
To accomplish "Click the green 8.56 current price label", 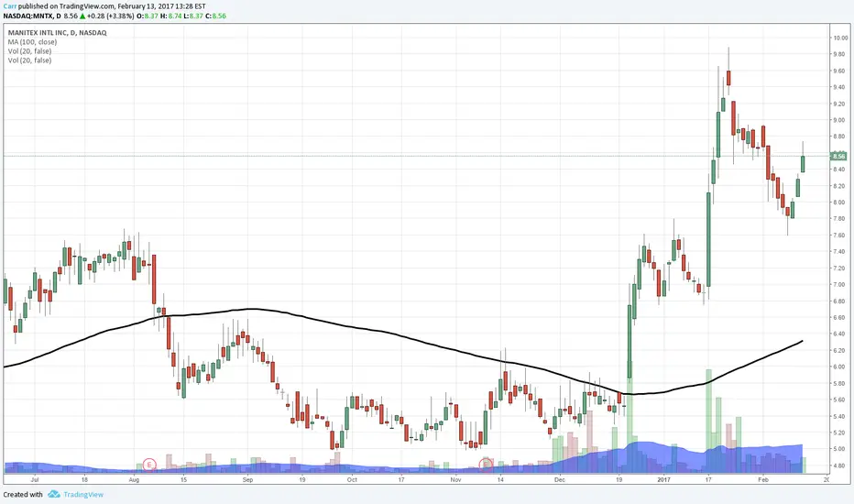I will click(x=838, y=157).
